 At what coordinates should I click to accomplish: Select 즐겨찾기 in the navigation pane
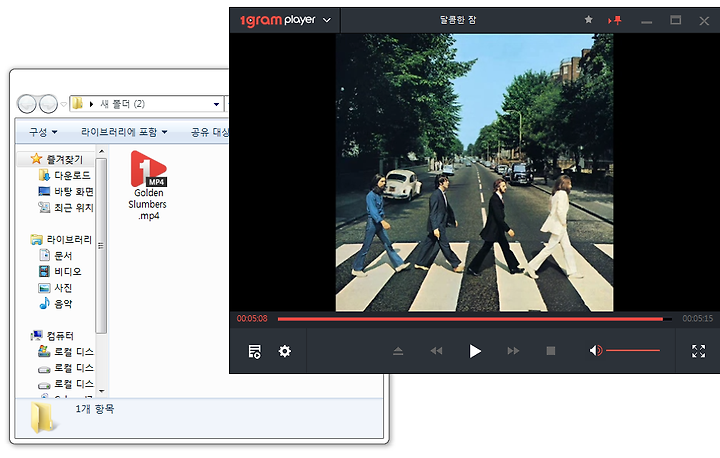point(56,159)
